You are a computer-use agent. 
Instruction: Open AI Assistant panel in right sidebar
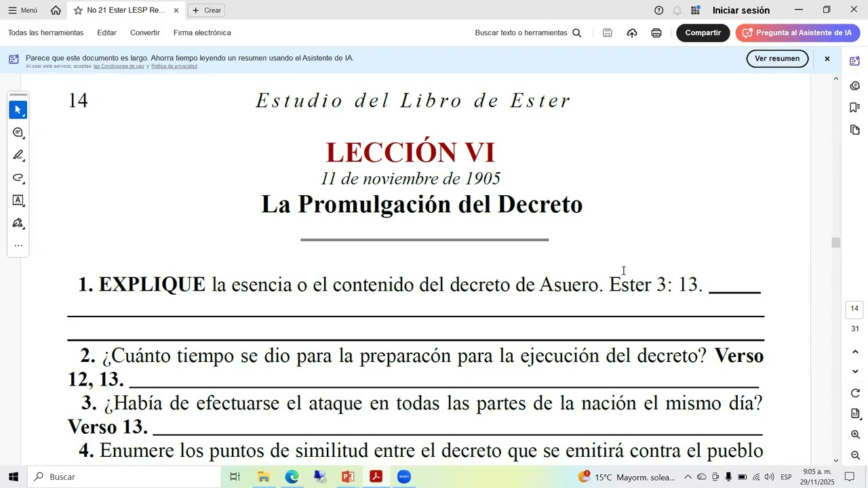855,61
